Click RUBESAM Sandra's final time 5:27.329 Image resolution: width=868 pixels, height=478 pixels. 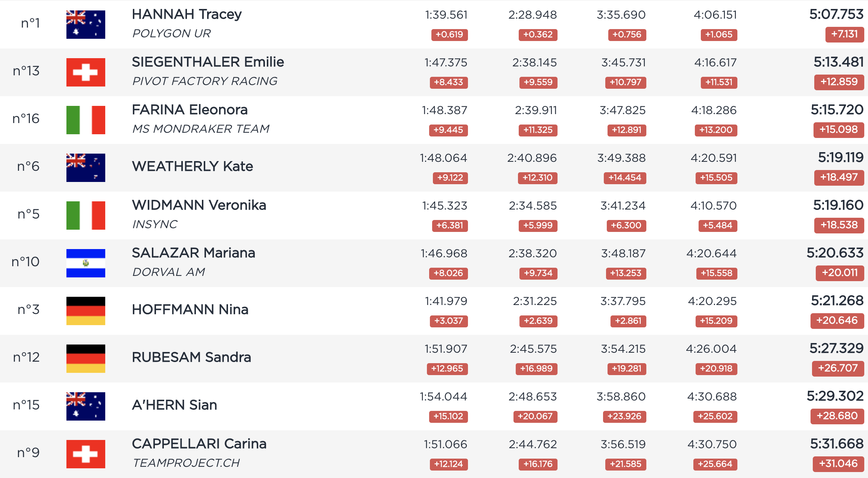(x=836, y=348)
